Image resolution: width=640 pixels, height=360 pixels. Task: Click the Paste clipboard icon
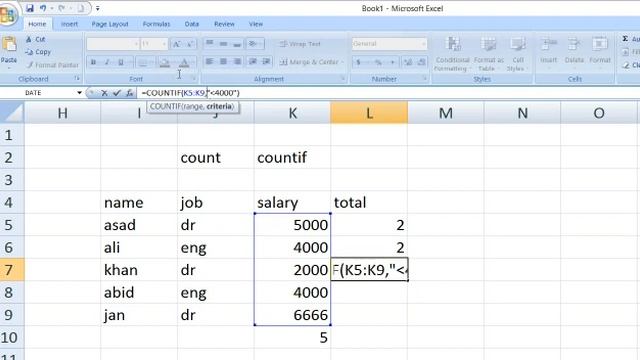coord(9,44)
